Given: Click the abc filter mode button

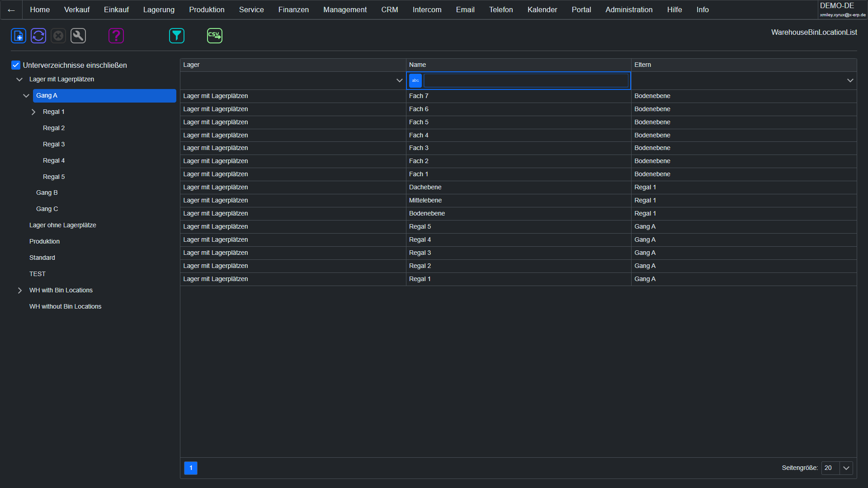Looking at the screenshot, I should point(415,80).
